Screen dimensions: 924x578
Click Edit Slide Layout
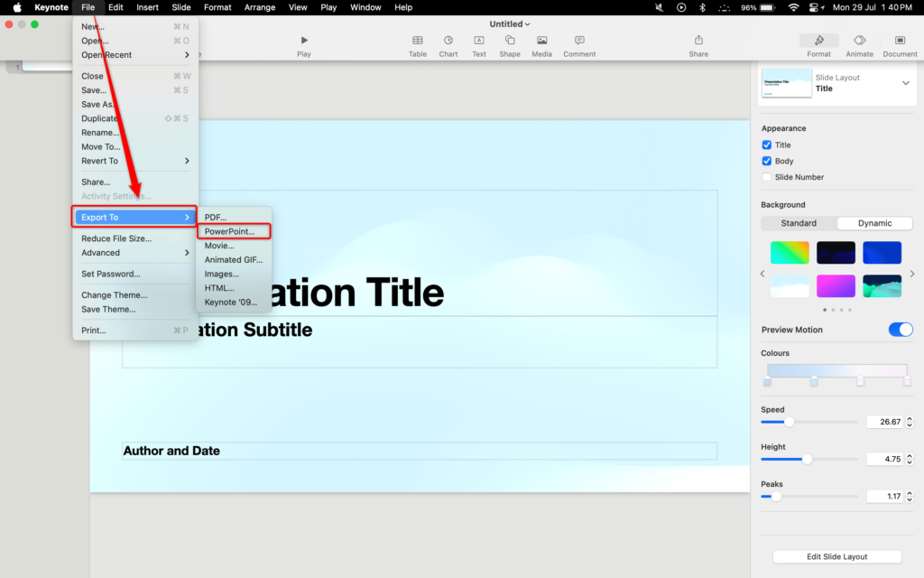tap(836, 556)
